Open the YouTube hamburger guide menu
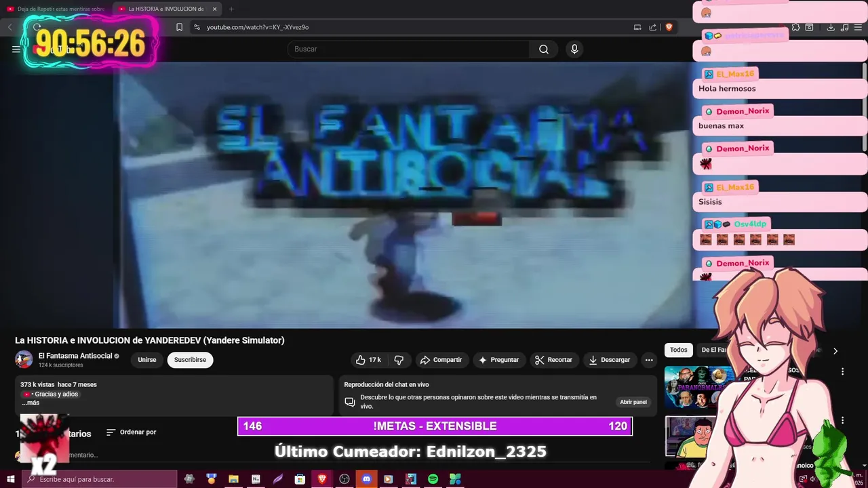The width and height of the screenshot is (868, 488). point(16,49)
